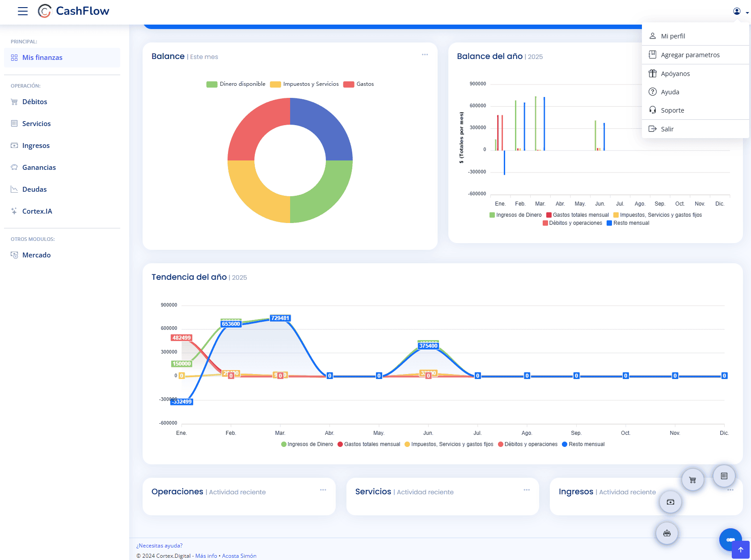Open the Más info link in footer

(x=206, y=556)
